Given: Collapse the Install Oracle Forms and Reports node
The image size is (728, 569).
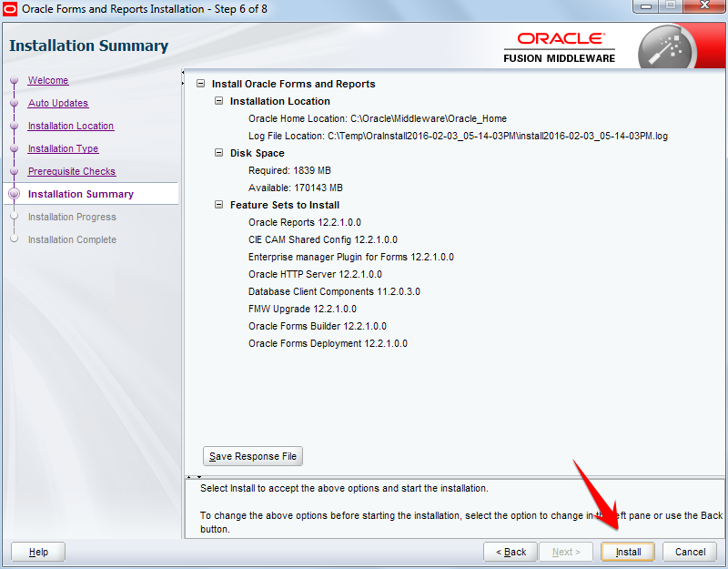Looking at the screenshot, I should (x=200, y=84).
